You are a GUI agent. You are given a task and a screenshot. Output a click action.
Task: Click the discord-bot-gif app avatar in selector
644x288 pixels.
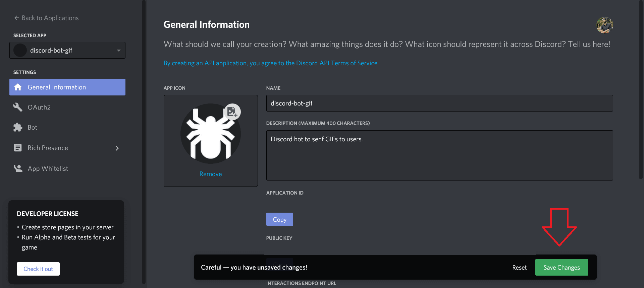[20, 50]
